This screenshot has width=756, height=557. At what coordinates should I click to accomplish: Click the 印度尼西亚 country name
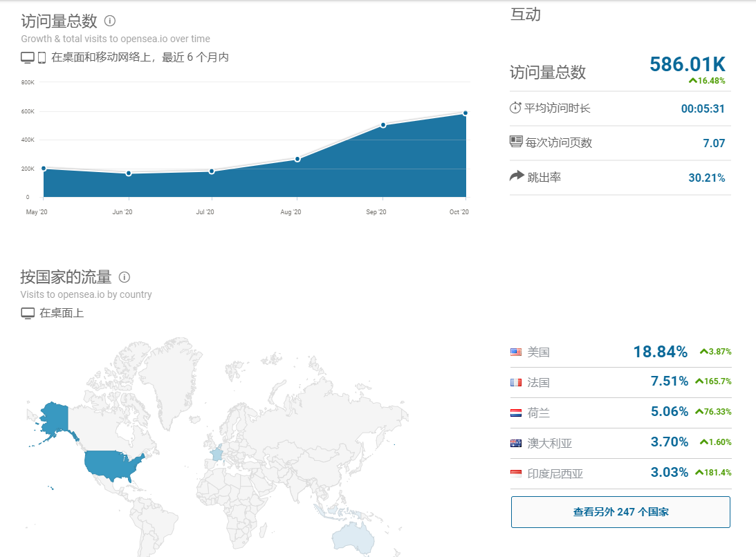tap(555, 473)
